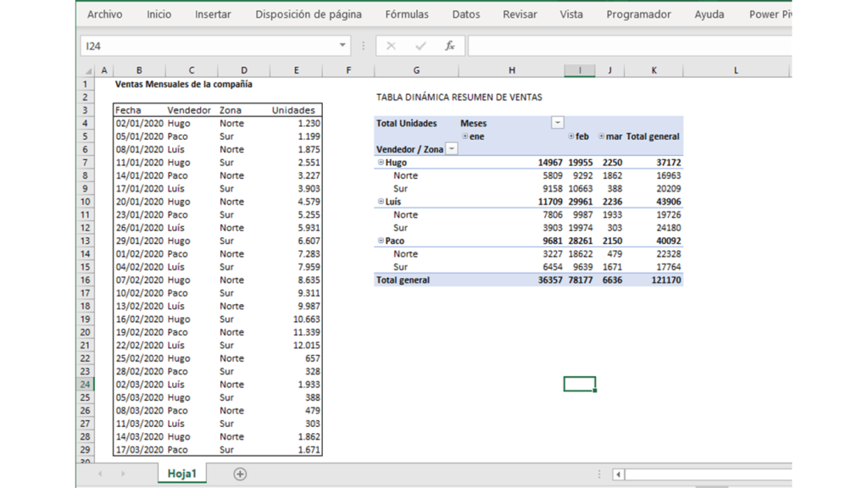The height and width of the screenshot is (488, 868).
Task: Expand the mar month group
Action: point(602,136)
